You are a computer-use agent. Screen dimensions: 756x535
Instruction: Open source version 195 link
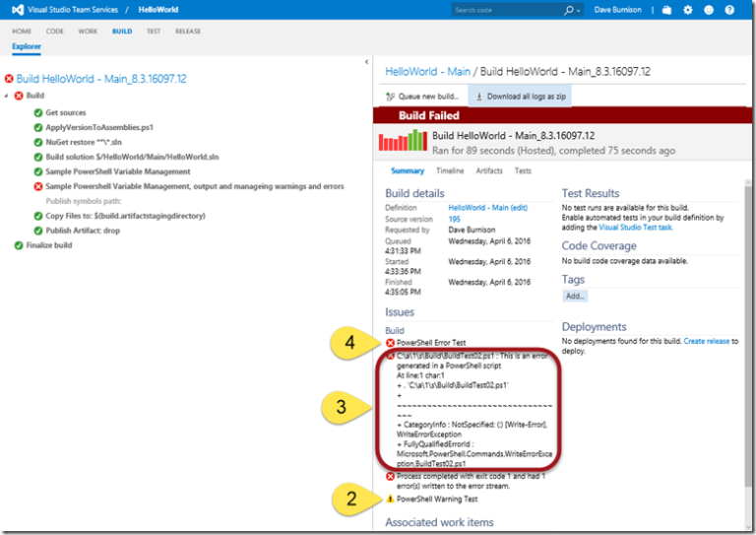coord(454,219)
